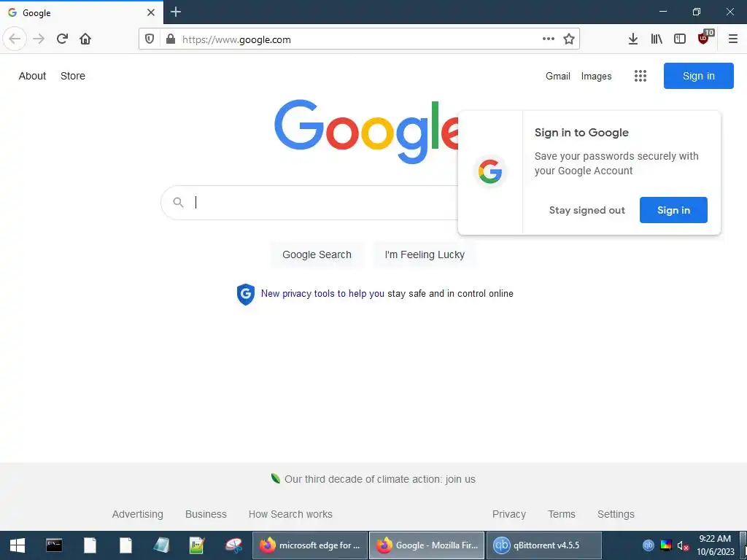Switch to the Google - Mozilla Firefox taskbar button

[x=426, y=545]
